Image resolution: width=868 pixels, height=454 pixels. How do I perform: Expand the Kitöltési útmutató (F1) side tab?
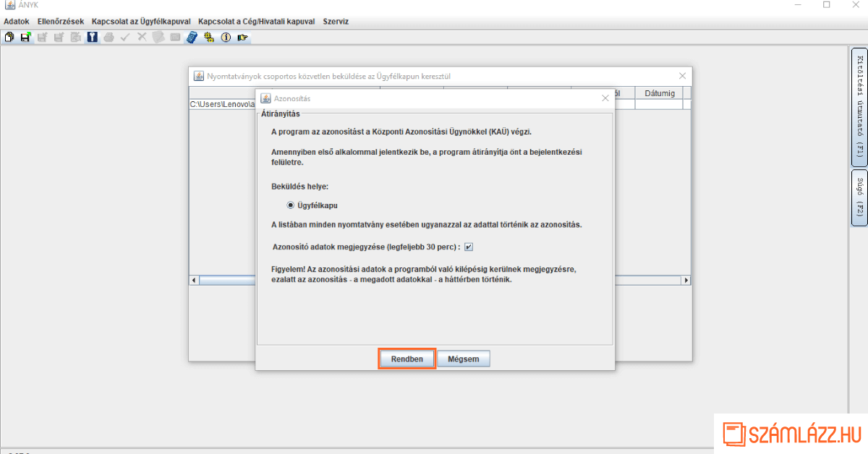click(x=859, y=107)
